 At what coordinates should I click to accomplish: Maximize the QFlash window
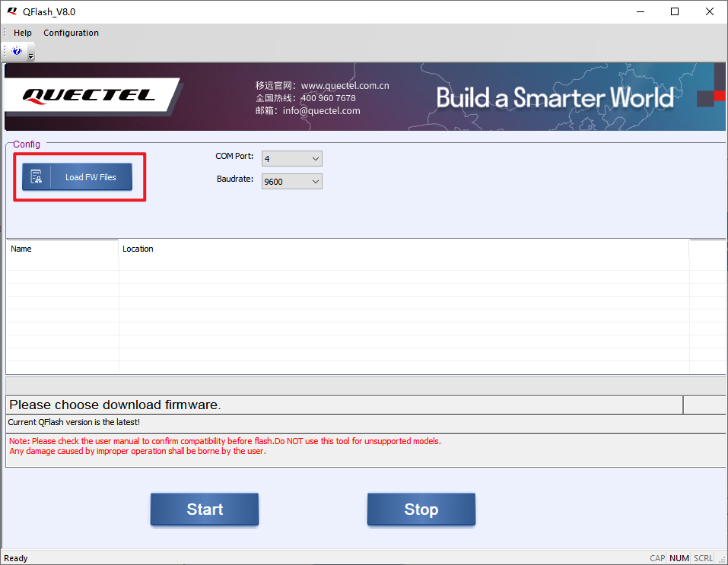pos(675,11)
